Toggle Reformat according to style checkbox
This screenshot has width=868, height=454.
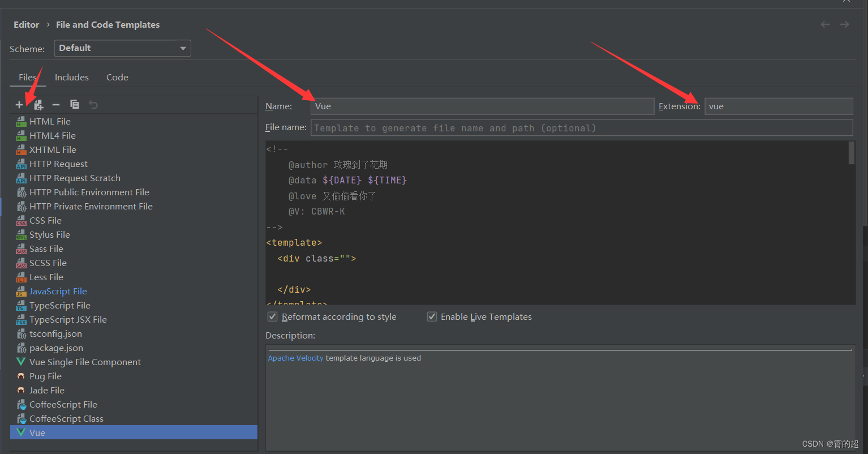(x=272, y=316)
